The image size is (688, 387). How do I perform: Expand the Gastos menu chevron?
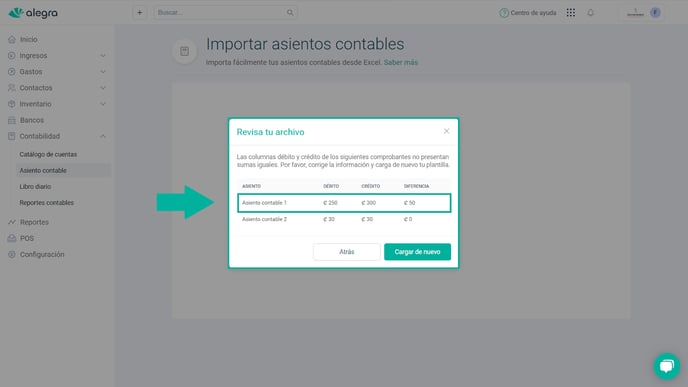coord(103,72)
